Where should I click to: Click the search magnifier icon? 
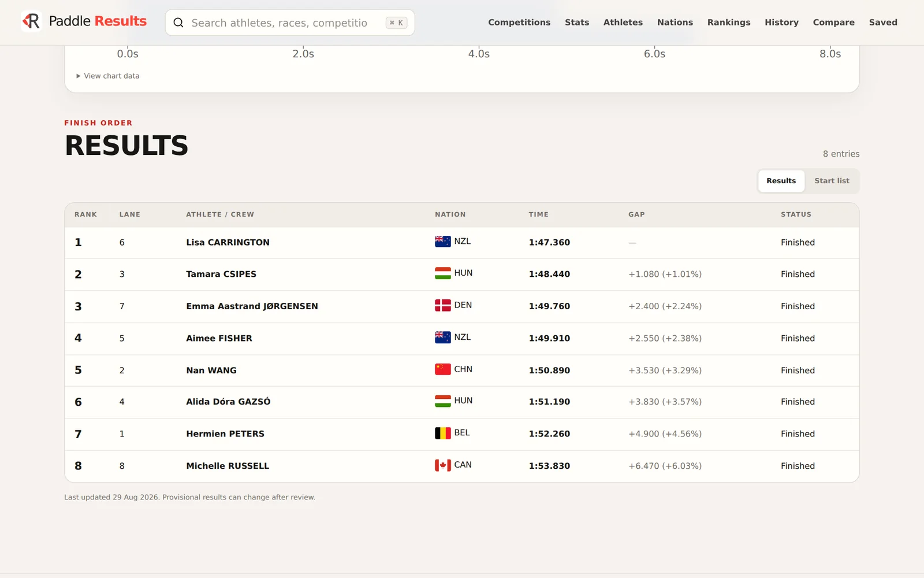[178, 23]
